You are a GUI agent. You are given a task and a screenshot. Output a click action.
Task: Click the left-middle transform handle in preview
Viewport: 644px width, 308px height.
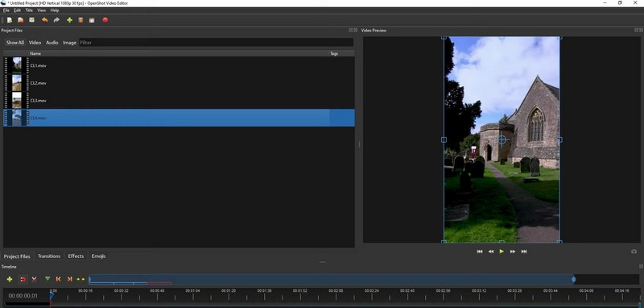coord(444,139)
